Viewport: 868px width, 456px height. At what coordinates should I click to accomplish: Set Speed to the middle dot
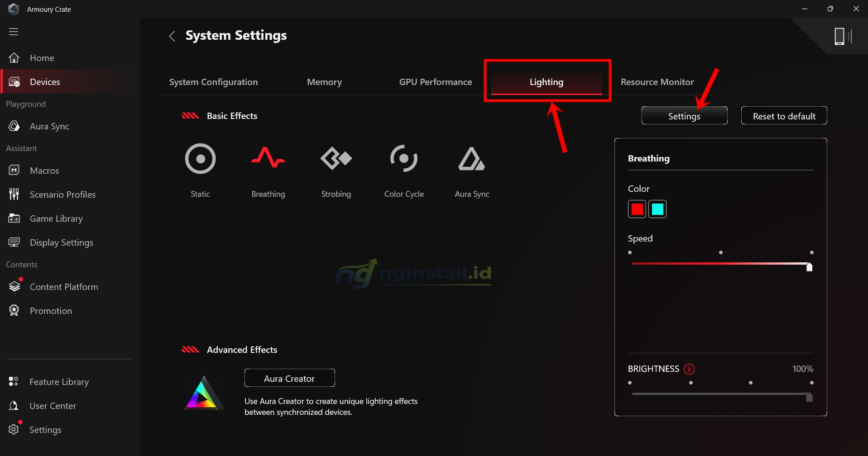pyautogui.click(x=720, y=252)
